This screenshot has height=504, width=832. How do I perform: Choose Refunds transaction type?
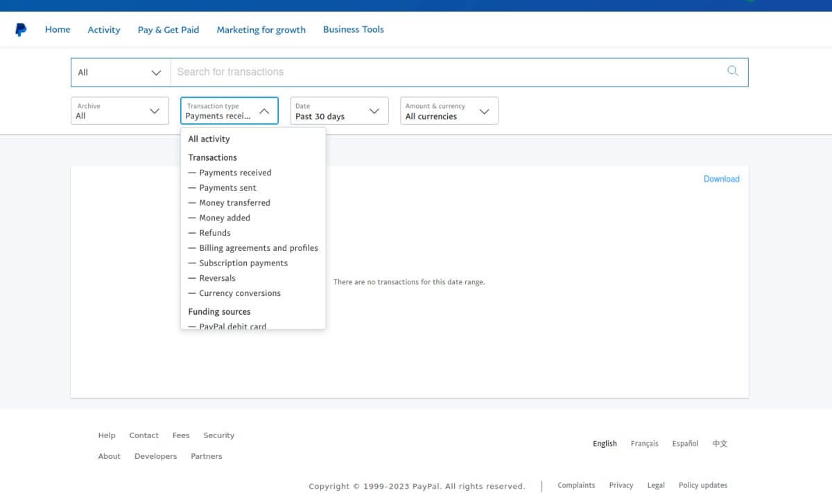click(215, 233)
